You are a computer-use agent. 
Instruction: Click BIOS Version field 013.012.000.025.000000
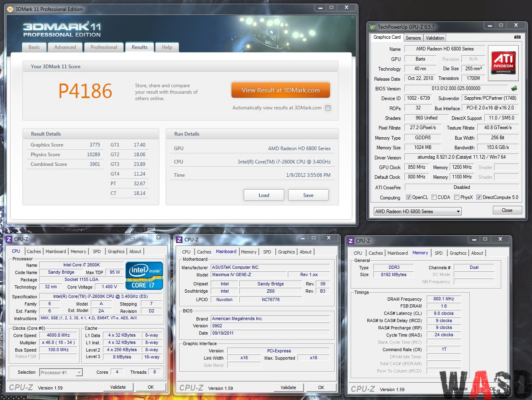(456, 88)
